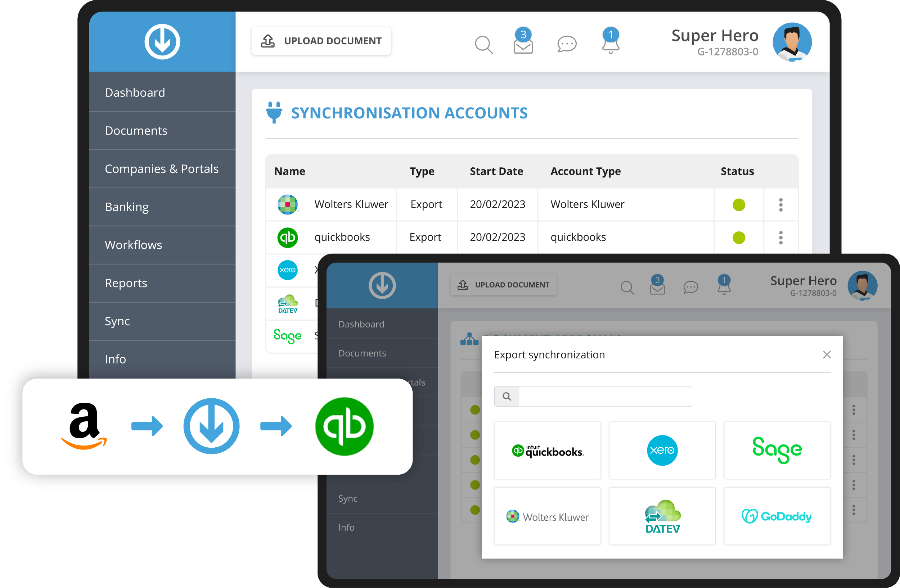Select Wolters Kluwer tile in export dialog
The height and width of the screenshot is (588, 900).
[547, 516]
